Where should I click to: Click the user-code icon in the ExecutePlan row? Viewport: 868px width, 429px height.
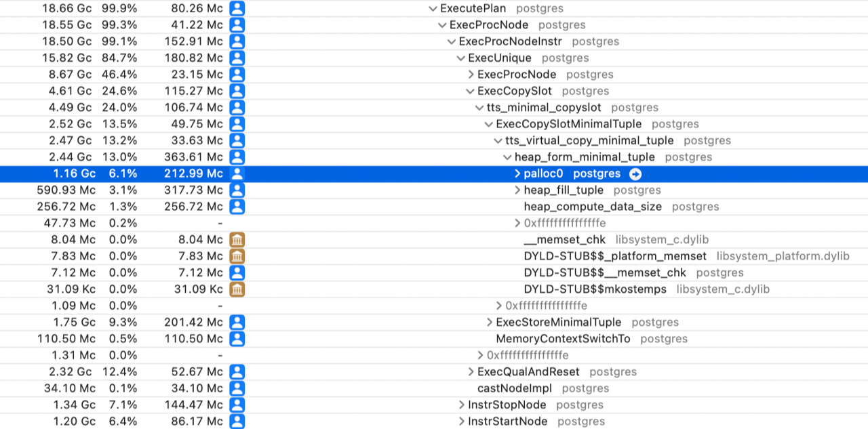tap(237, 9)
